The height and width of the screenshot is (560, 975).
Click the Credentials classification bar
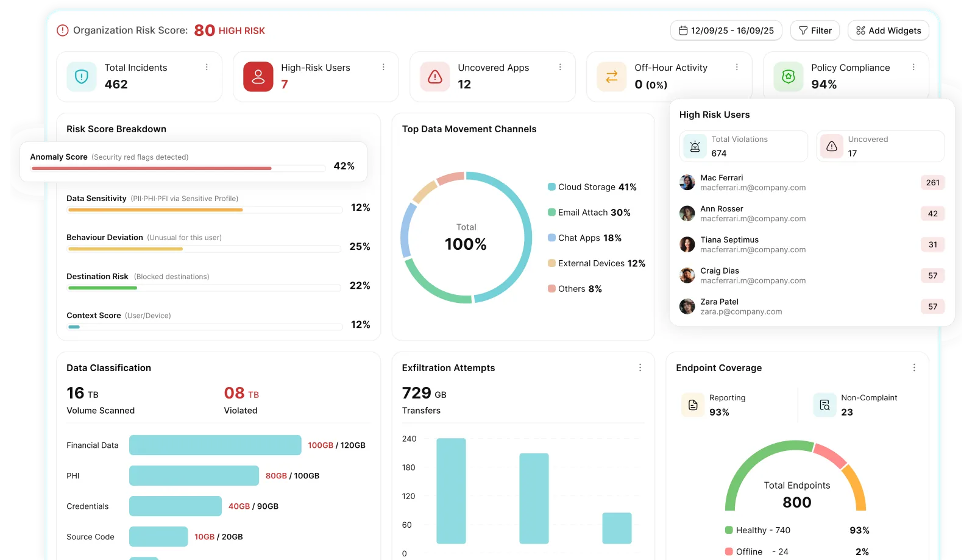click(x=175, y=506)
